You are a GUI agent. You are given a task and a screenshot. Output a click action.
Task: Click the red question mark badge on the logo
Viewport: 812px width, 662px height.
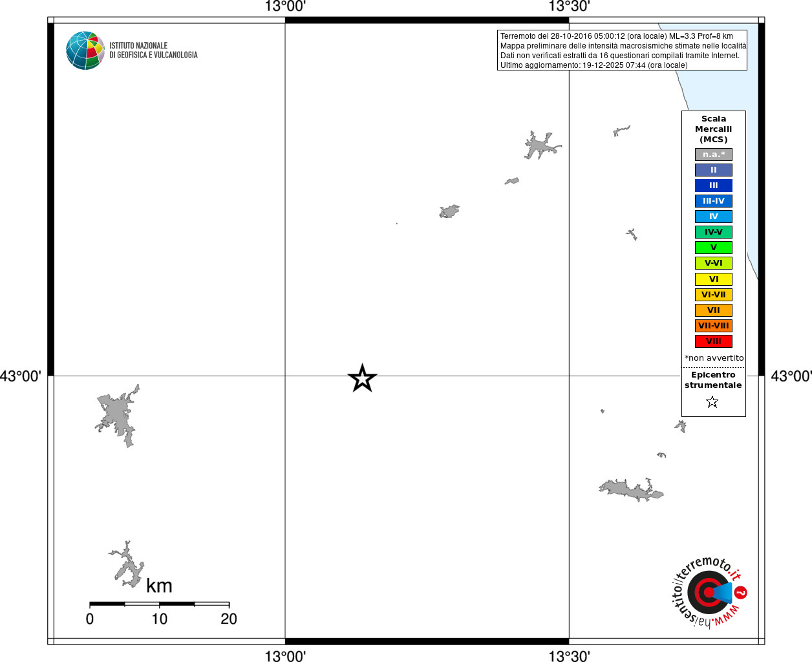coord(741,593)
